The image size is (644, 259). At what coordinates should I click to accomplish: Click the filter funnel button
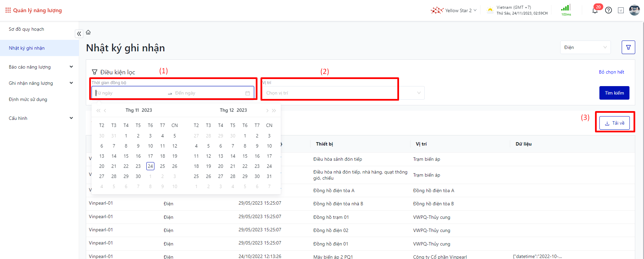pyautogui.click(x=628, y=47)
